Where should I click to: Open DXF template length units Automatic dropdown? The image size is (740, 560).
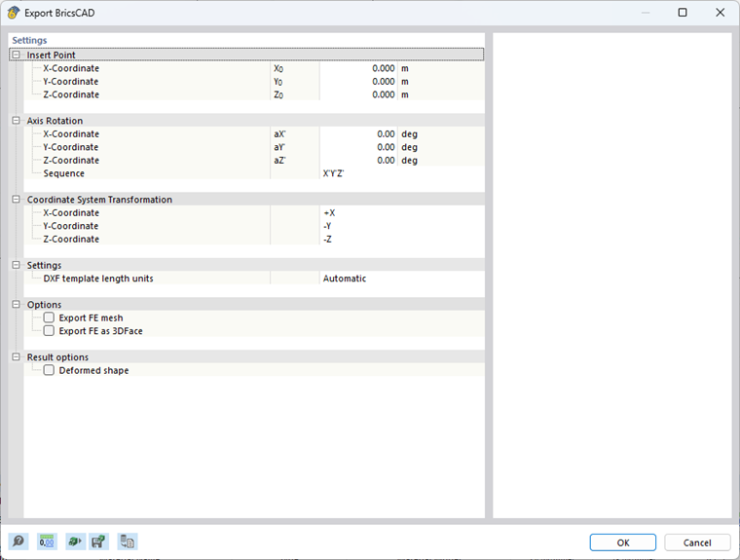click(401, 279)
